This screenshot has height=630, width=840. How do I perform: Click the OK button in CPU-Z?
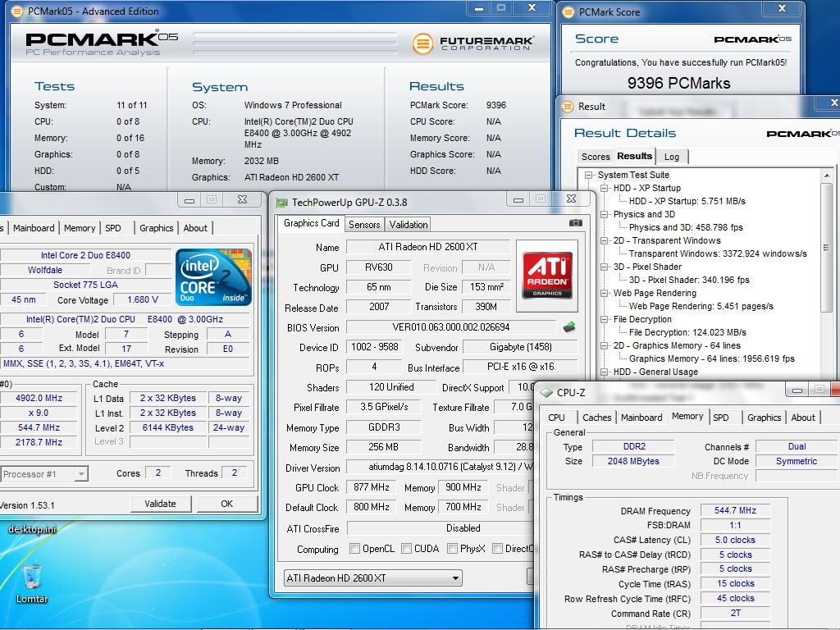point(226,504)
